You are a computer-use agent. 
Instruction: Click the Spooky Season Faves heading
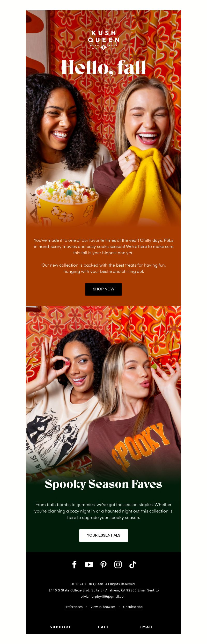103,484
